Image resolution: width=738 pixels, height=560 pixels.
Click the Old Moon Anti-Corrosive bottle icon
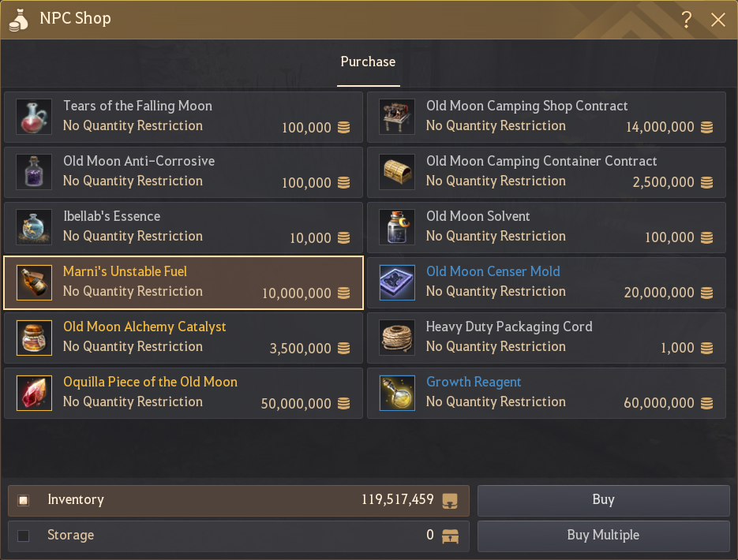pos(34,172)
